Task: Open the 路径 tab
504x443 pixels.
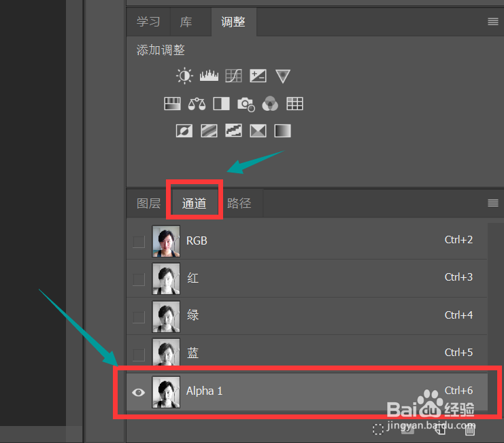Action: pyautogui.click(x=239, y=203)
